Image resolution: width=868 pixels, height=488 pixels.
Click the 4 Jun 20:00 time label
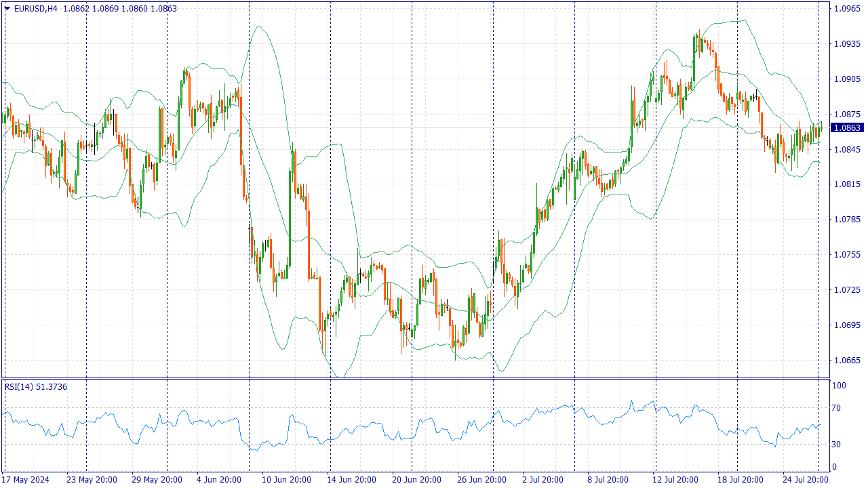[218, 480]
